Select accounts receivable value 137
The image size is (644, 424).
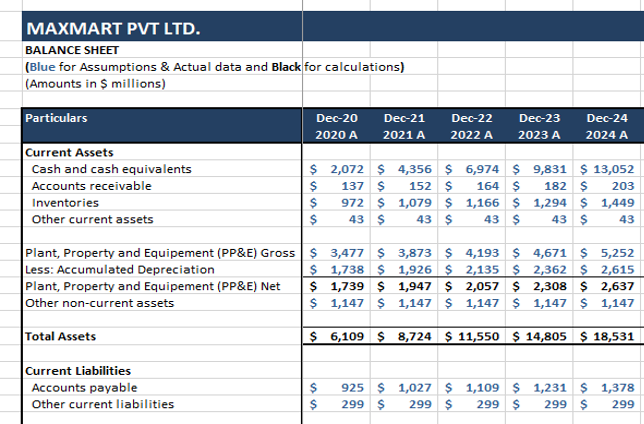pos(353,186)
